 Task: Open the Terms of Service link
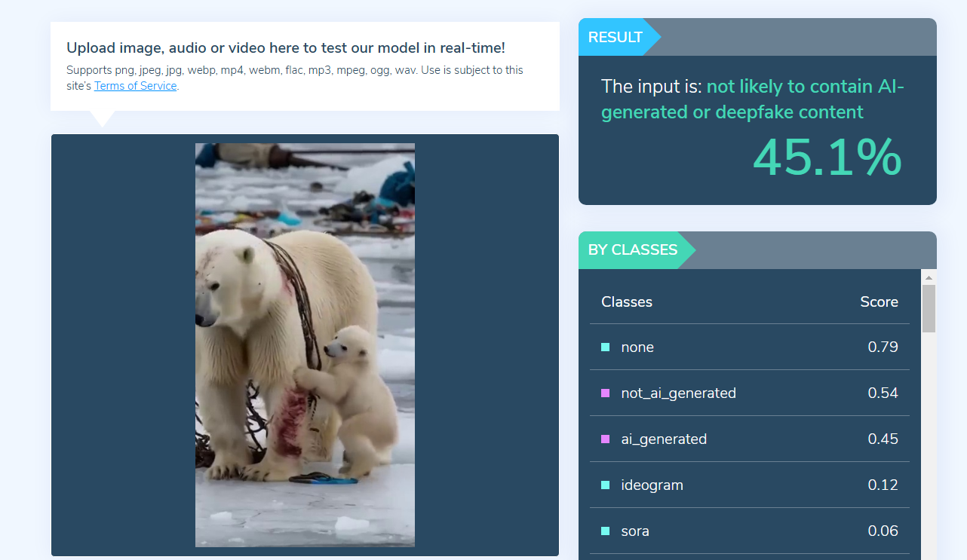click(135, 86)
